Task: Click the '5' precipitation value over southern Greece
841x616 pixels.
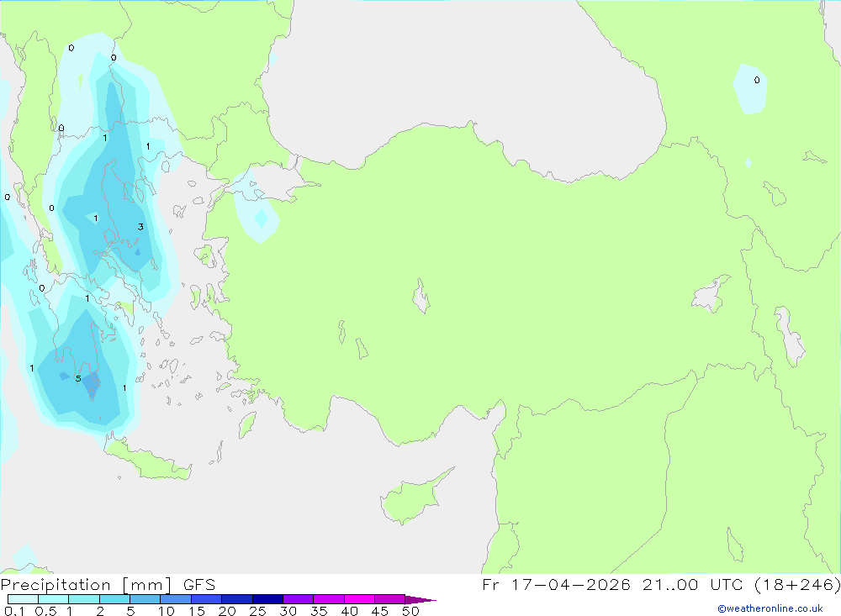Action: pos(78,379)
